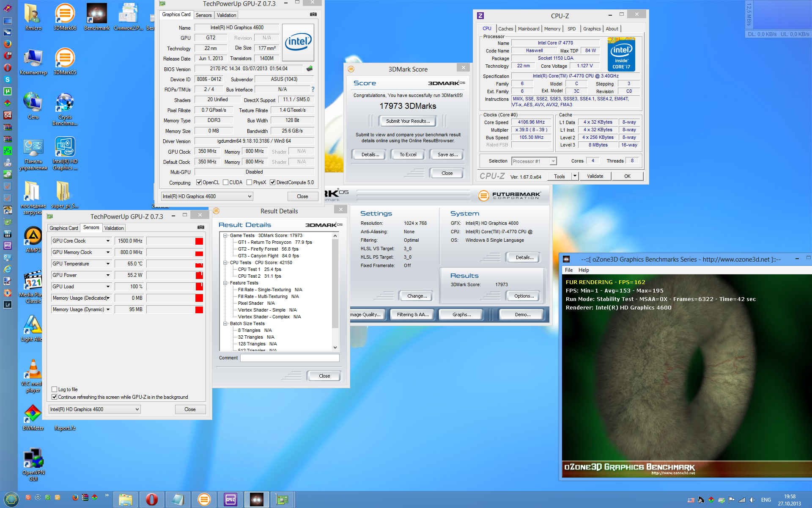The height and width of the screenshot is (508, 812).
Task: Click the bus interface question mark
Action: [x=313, y=89]
